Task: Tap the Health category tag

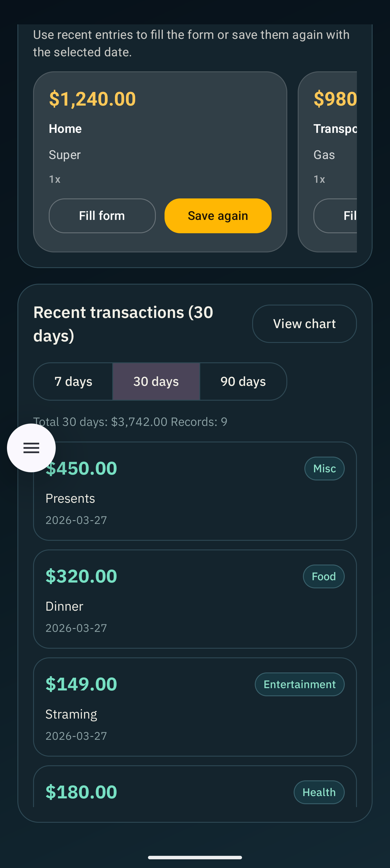Action: 319,792
